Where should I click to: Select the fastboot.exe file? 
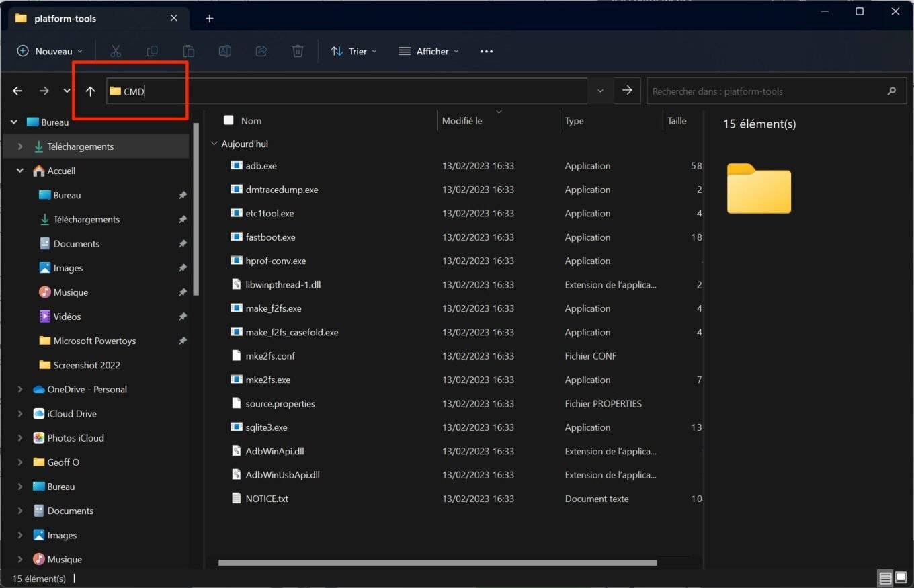[270, 237]
